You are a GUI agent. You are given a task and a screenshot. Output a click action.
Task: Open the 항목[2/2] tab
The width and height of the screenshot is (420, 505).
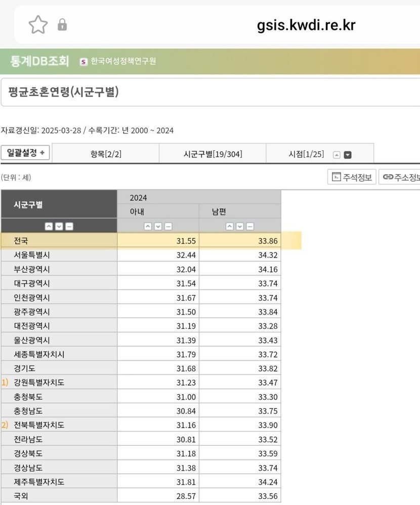[105, 154]
